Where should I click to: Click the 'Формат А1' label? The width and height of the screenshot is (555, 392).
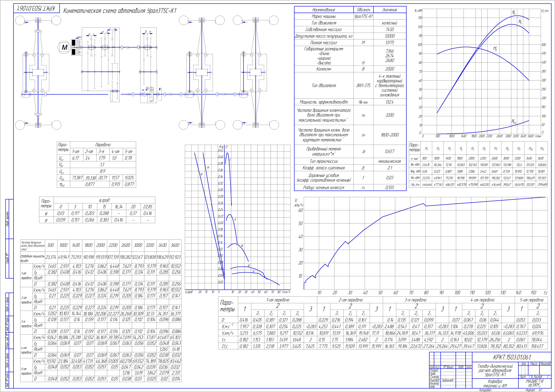click(x=533, y=390)
